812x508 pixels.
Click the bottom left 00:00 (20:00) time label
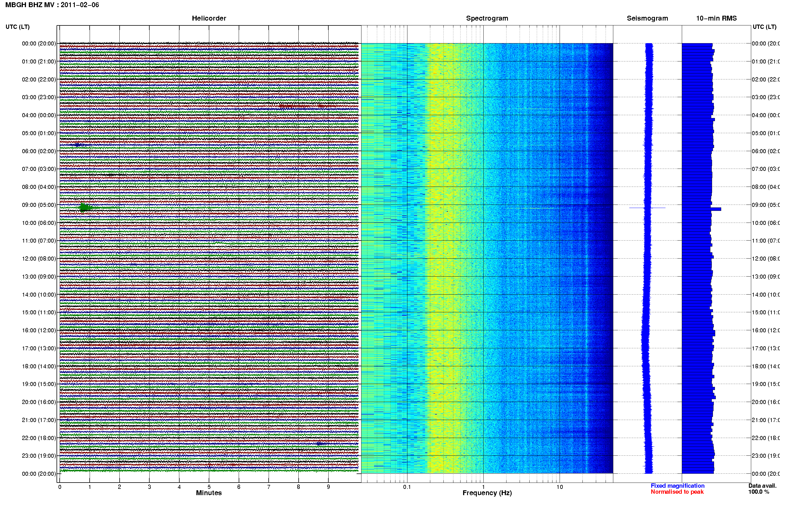[x=39, y=474]
